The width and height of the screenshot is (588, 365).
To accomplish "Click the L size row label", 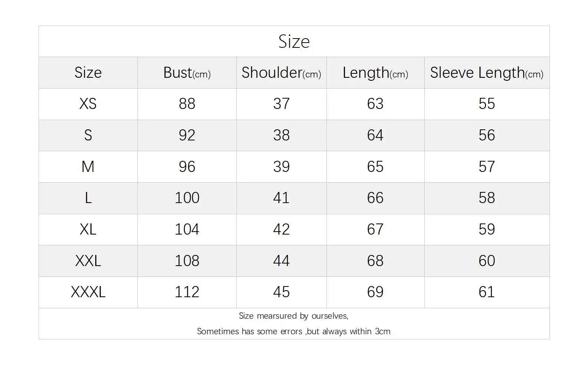I will 88,198.
